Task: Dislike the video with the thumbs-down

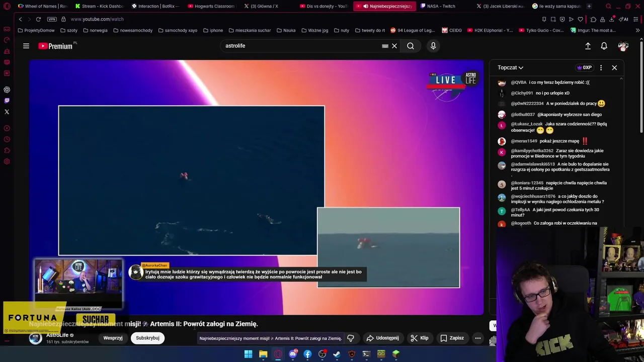Action: [x=351, y=338]
